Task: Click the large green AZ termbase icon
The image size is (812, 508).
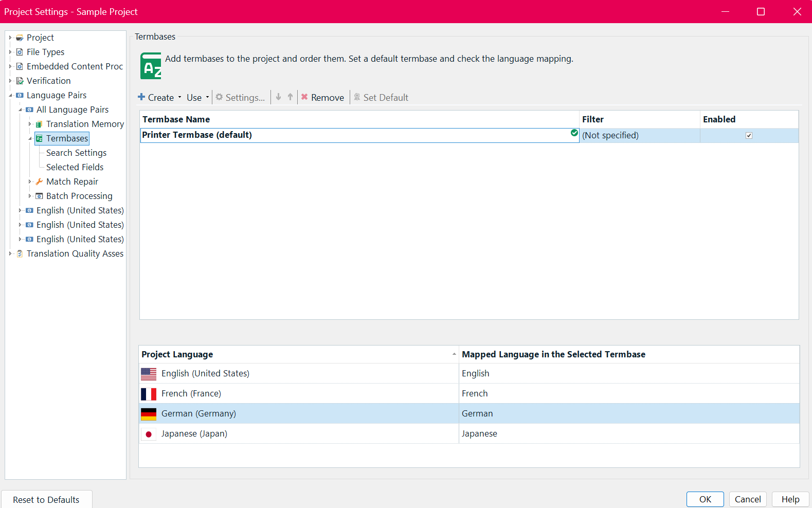Action: point(151,66)
